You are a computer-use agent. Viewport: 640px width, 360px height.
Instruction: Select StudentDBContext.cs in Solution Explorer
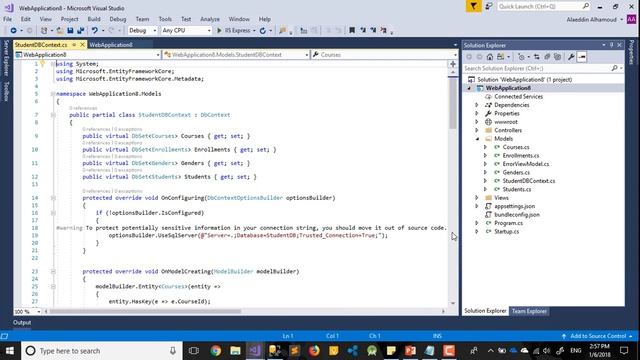[x=529, y=181]
